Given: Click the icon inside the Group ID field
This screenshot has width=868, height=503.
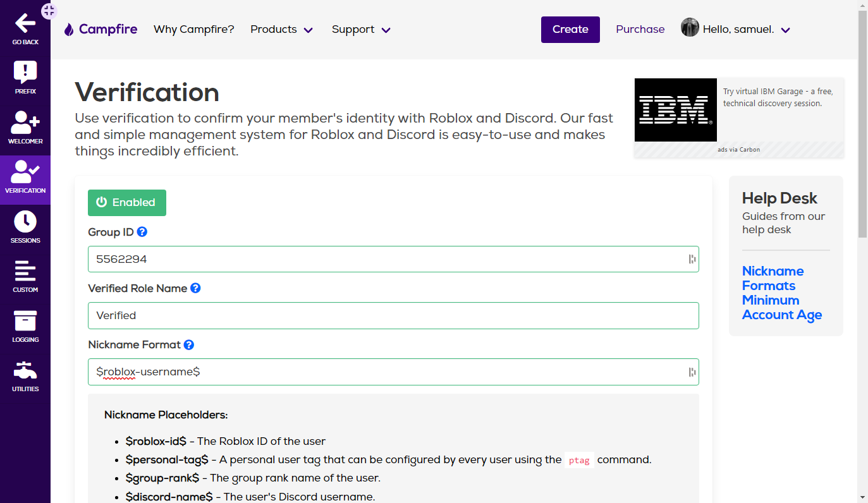Looking at the screenshot, I should pyautogui.click(x=692, y=259).
